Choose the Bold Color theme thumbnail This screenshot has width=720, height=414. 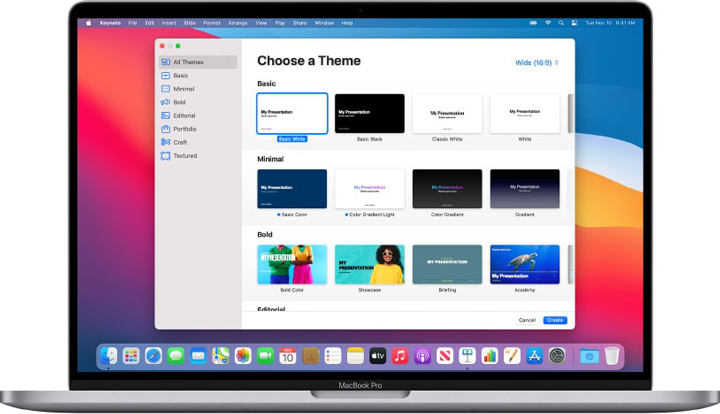292,264
